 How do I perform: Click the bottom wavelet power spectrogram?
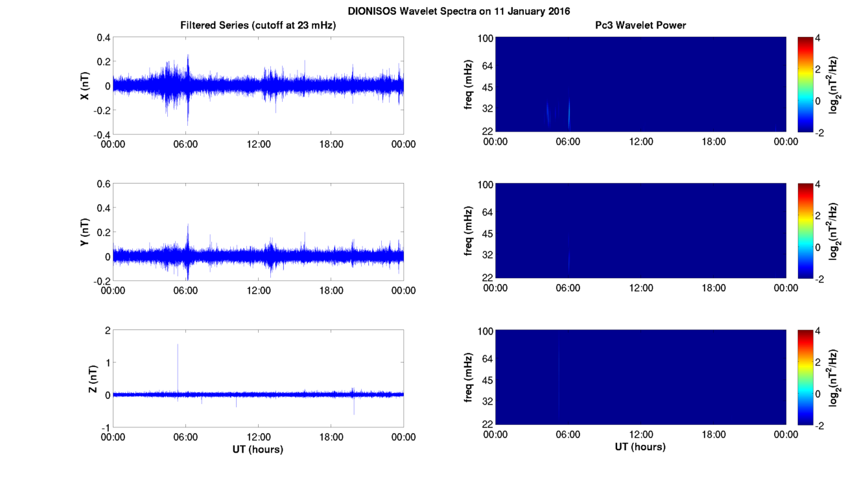tap(640, 377)
